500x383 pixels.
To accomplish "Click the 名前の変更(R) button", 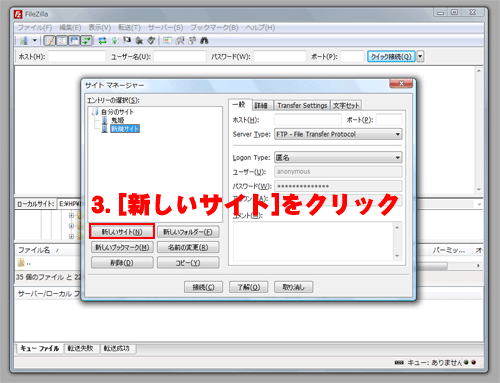I will (188, 247).
